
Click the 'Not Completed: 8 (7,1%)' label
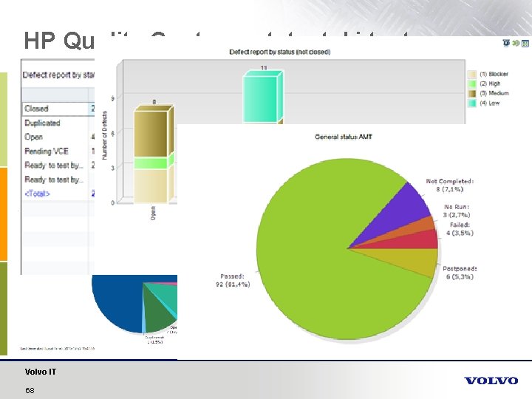coord(450,185)
